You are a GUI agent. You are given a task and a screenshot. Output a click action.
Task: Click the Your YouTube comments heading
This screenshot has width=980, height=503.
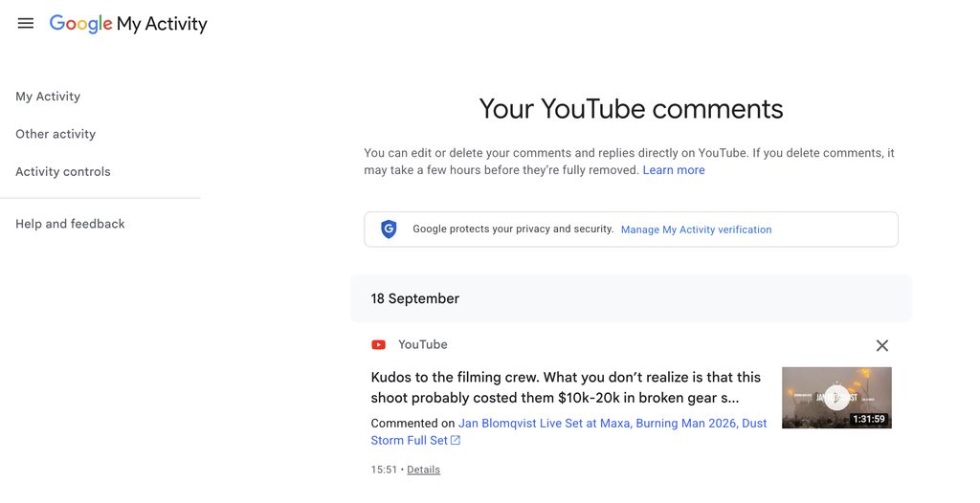pyautogui.click(x=631, y=109)
